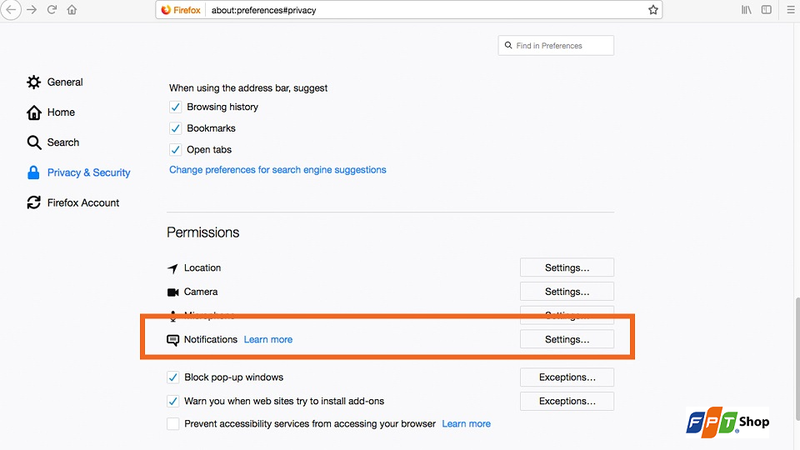Click the General gear icon

tap(34, 82)
